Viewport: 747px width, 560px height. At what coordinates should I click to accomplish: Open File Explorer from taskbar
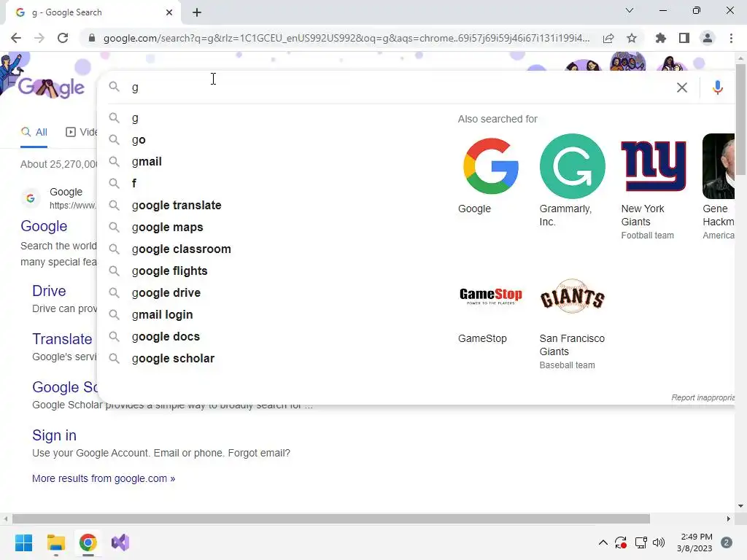point(55,542)
